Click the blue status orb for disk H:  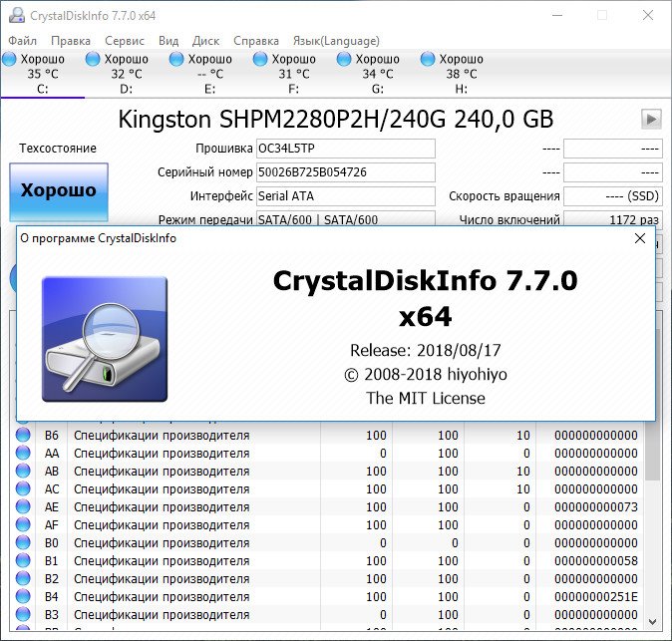pos(428,59)
